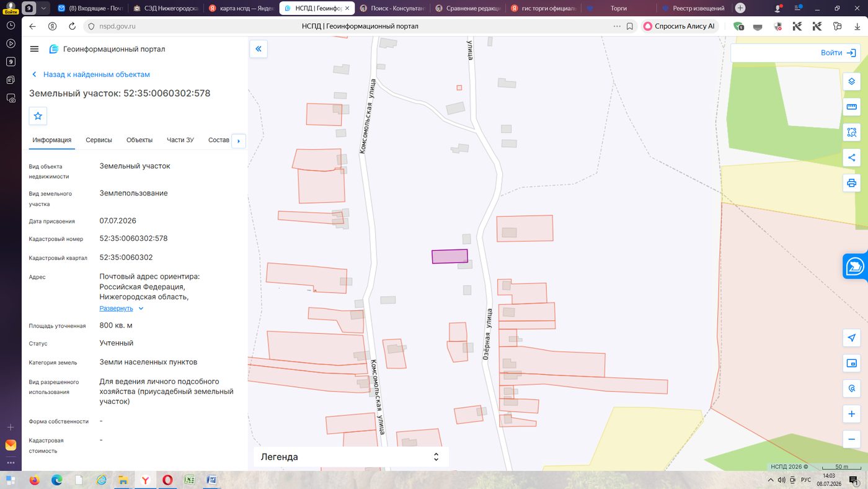This screenshot has width=868, height=489.
Task: Open the Части ЗУ tab
Action: point(180,140)
